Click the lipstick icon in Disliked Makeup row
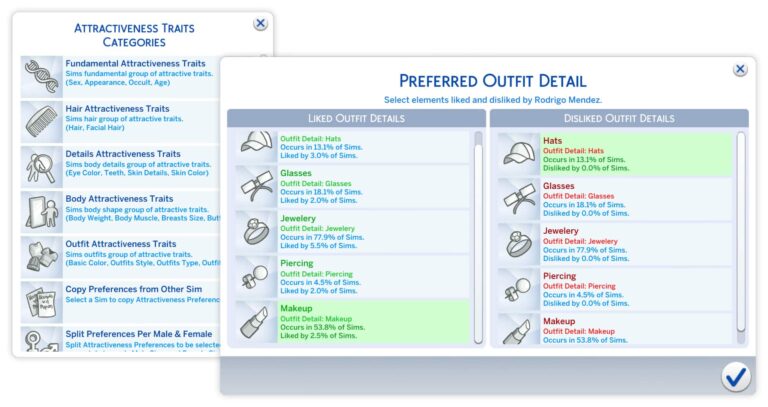This screenshot has height=407, width=768. 518,326
